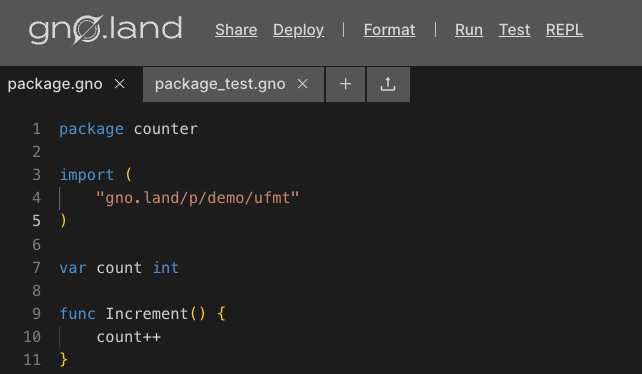Add a new file with plus icon
This screenshot has width=642, height=374.
click(346, 84)
